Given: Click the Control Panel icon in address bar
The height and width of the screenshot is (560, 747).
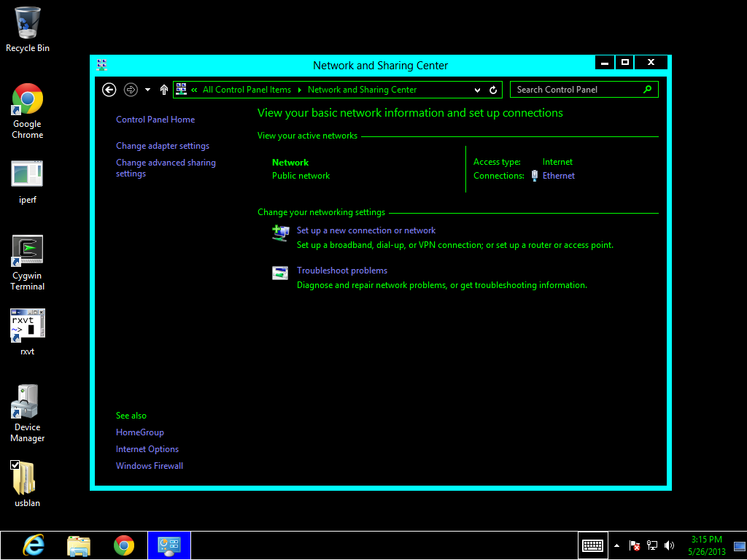Looking at the screenshot, I should (x=181, y=89).
